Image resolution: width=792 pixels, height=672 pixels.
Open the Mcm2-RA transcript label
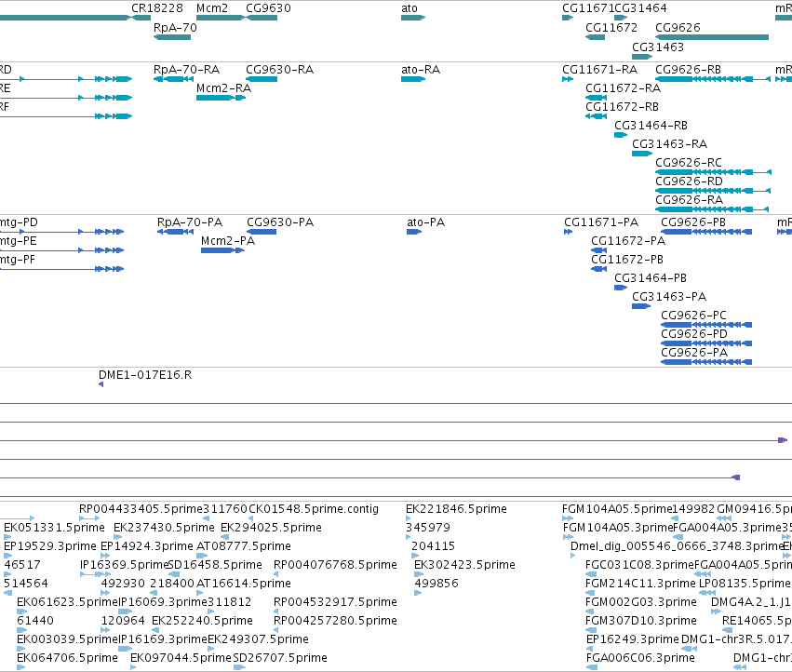pos(223,88)
